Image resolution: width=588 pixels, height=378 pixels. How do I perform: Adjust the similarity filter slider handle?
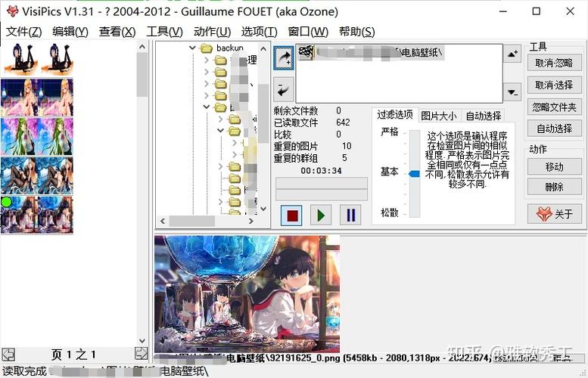pyautogui.click(x=414, y=173)
